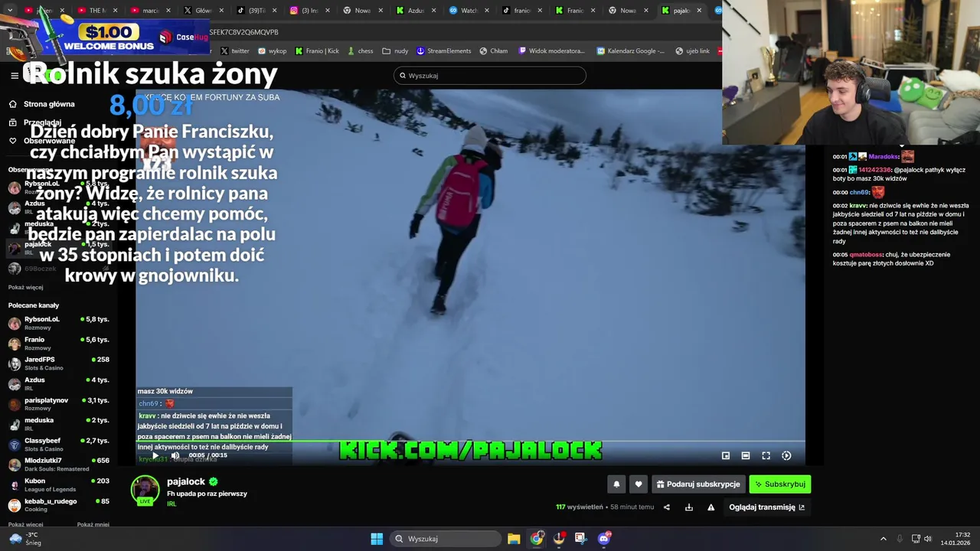
Task: Click Podaruj subskrypcje button
Action: (698, 484)
